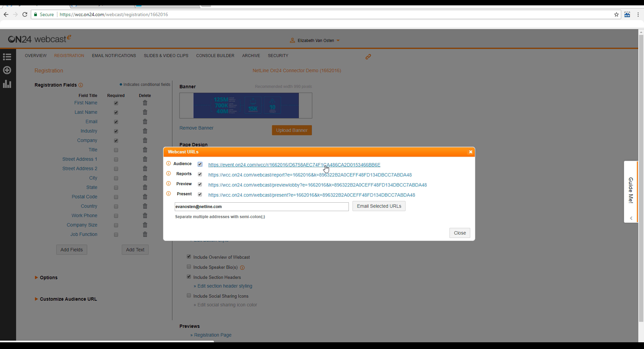Bookmark this page with star icon
The image size is (644, 349).
click(x=616, y=14)
